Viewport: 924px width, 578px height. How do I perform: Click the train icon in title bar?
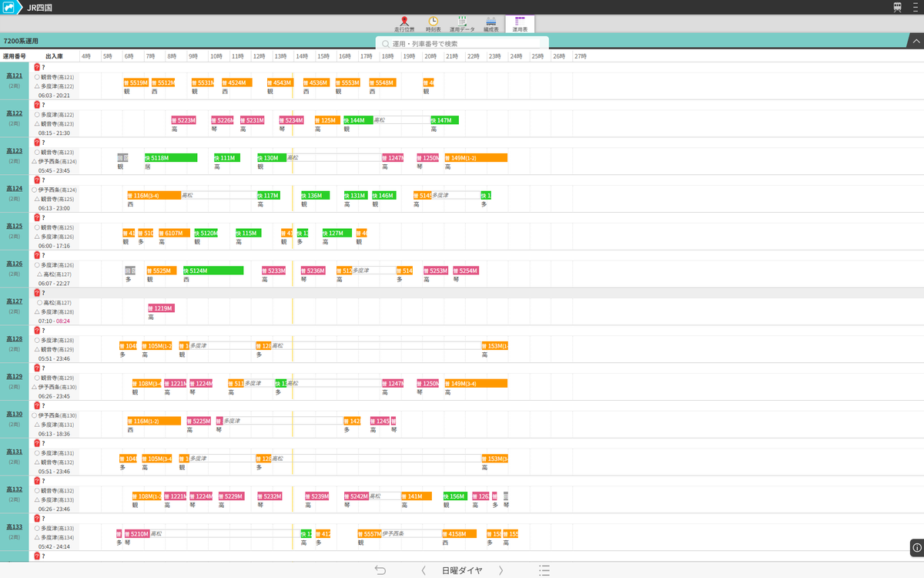point(898,7)
